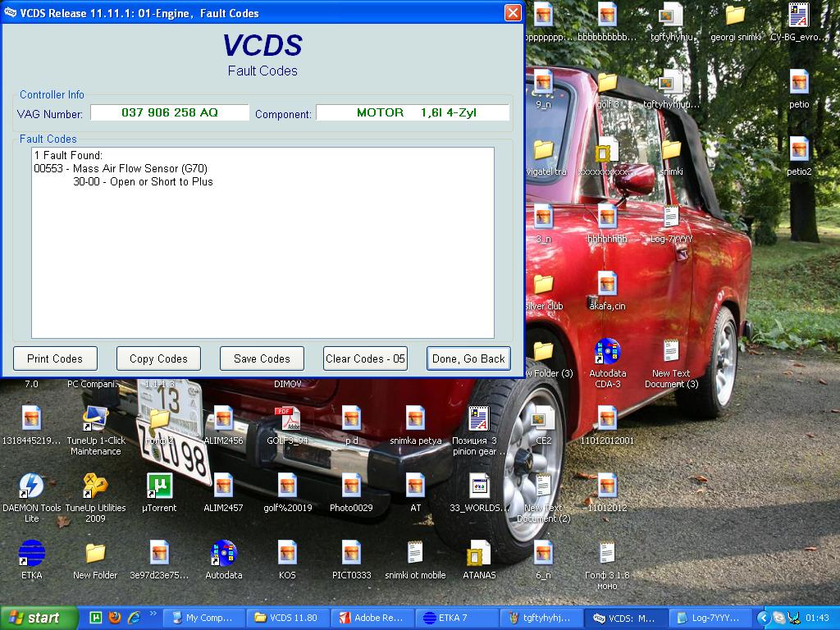Select the 00553 Mass Air Flow Sensor line
The height and width of the screenshot is (630, 840).
pos(121,168)
